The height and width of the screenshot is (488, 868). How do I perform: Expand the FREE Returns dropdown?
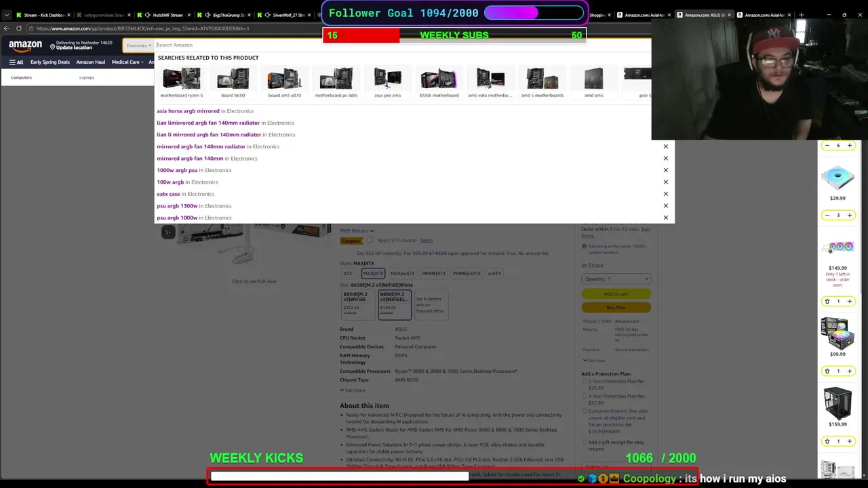[x=357, y=231]
